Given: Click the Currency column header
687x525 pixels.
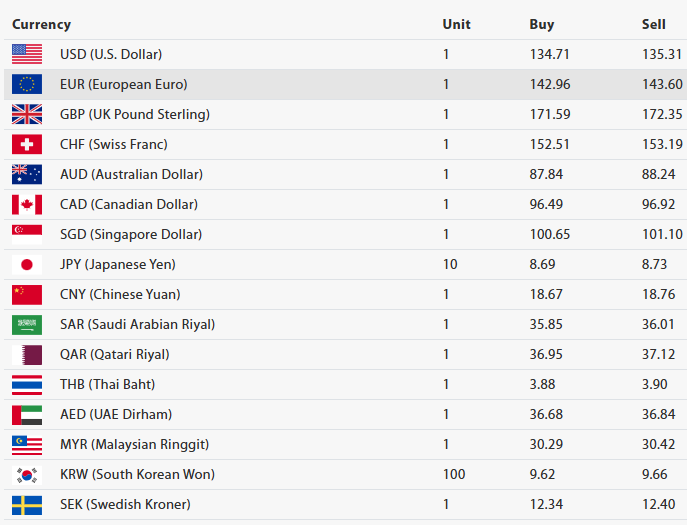Looking at the screenshot, I should coord(41,24).
